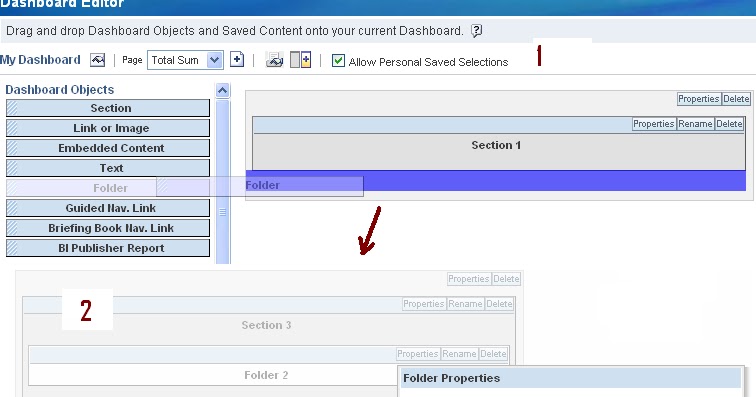
Task: Click the BI Publisher Report drag handle
Action: tap(13, 248)
